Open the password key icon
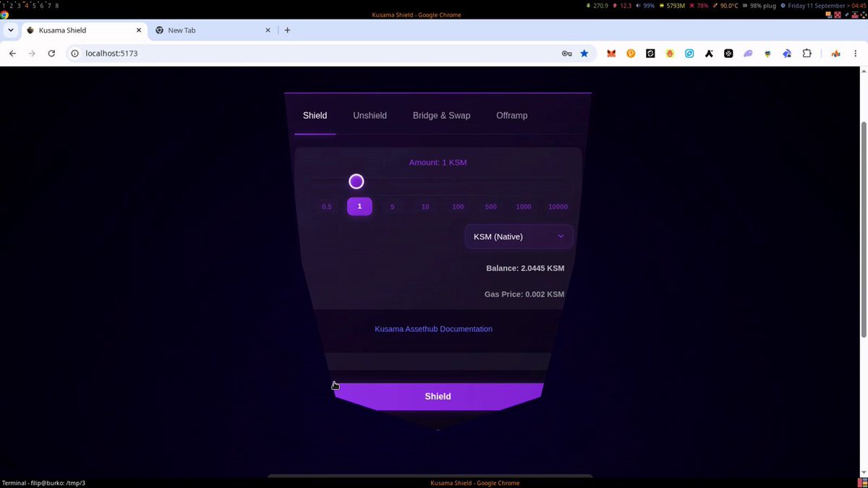Image resolution: width=868 pixels, height=488 pixels. click(567, 53)
